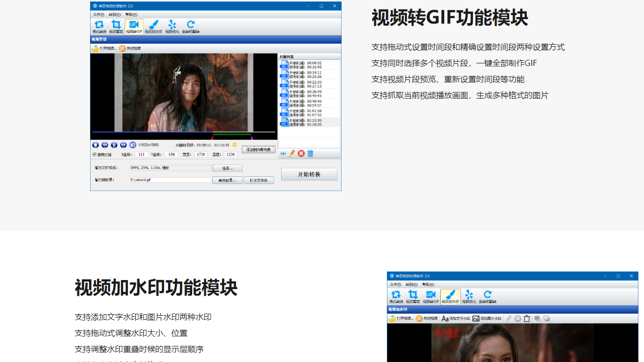Screen dimensions: 644x362
Task: Select 视频优化 in the upper window's toolbar
Action: click(172, 27)
